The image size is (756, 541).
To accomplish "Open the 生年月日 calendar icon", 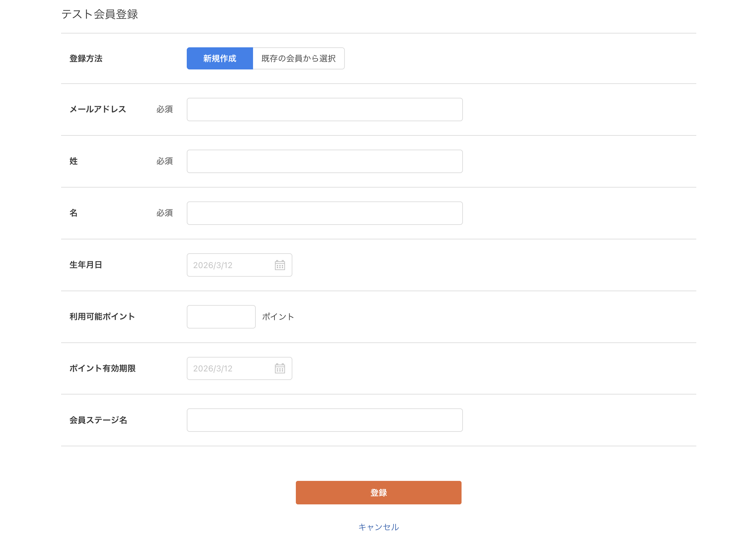I will [x=280, y=265].
